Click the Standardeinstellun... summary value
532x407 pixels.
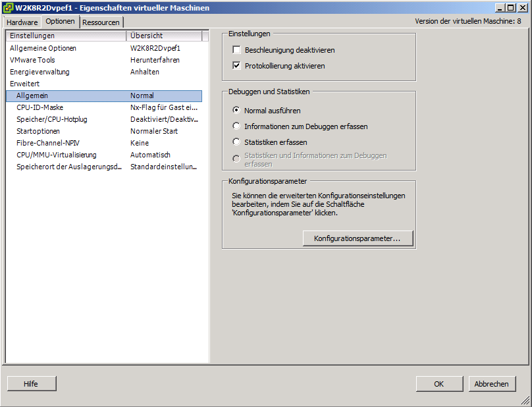coord(163,167)
